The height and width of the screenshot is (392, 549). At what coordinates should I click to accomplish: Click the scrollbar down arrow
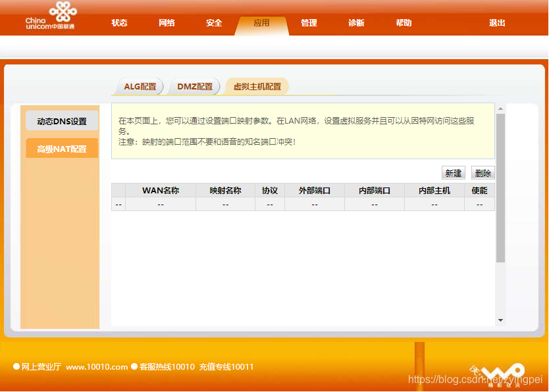501,320
